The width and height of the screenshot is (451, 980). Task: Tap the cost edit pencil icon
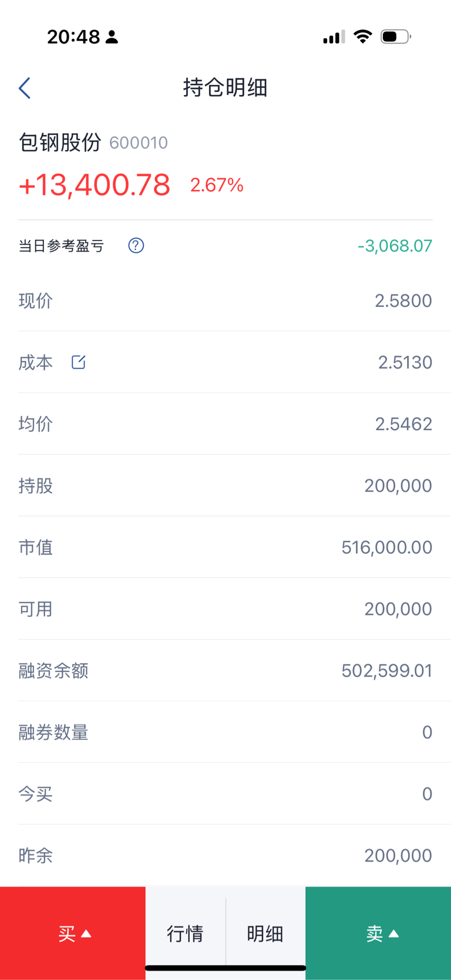(x=79, y=362)
